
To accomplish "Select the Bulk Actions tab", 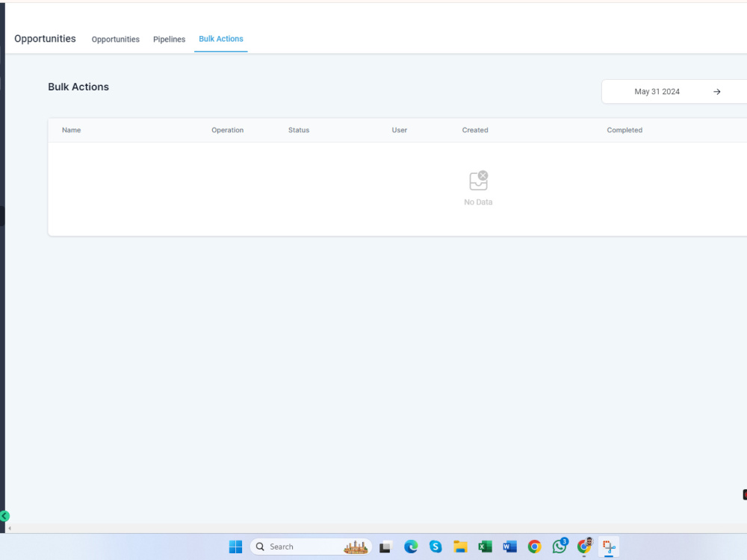I will coord(220,39).
